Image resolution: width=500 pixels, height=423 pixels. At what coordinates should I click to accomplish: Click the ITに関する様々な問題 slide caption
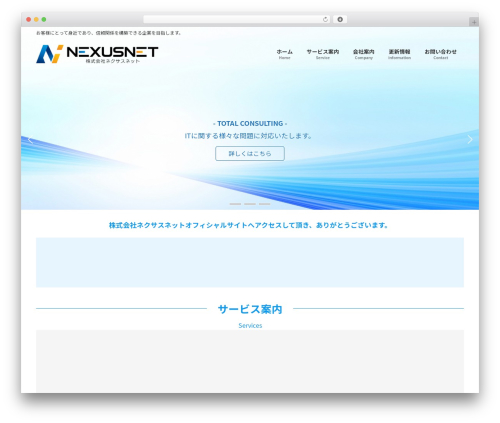(x=248, y=136)
